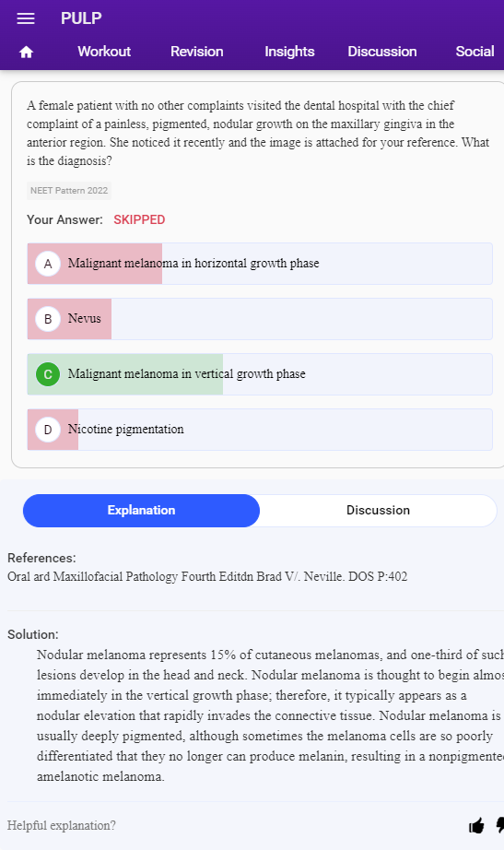504x850 pixels.
Task: Choose the Nicotine pigmentation answer
Action: (260, 430)
